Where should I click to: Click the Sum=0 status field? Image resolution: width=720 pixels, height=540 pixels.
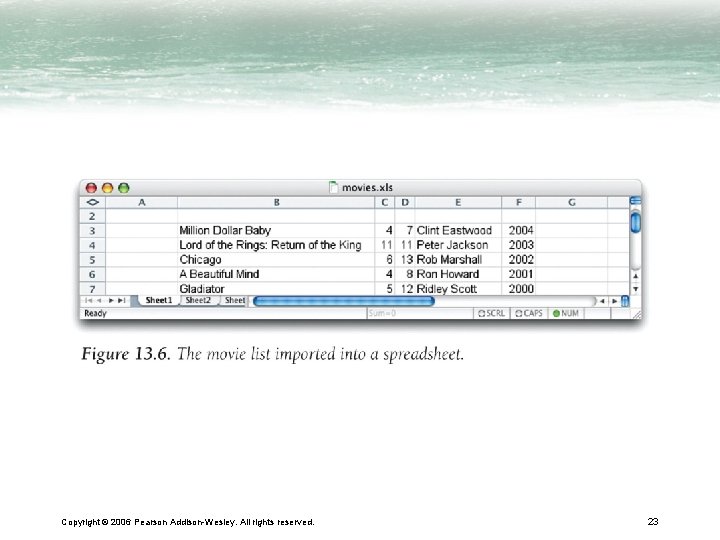coord(420,313)
